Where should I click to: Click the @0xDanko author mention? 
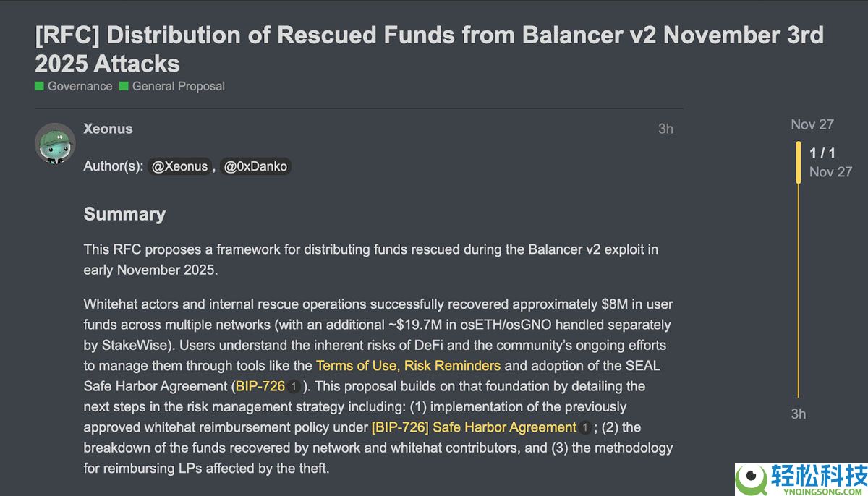(255, 166)
